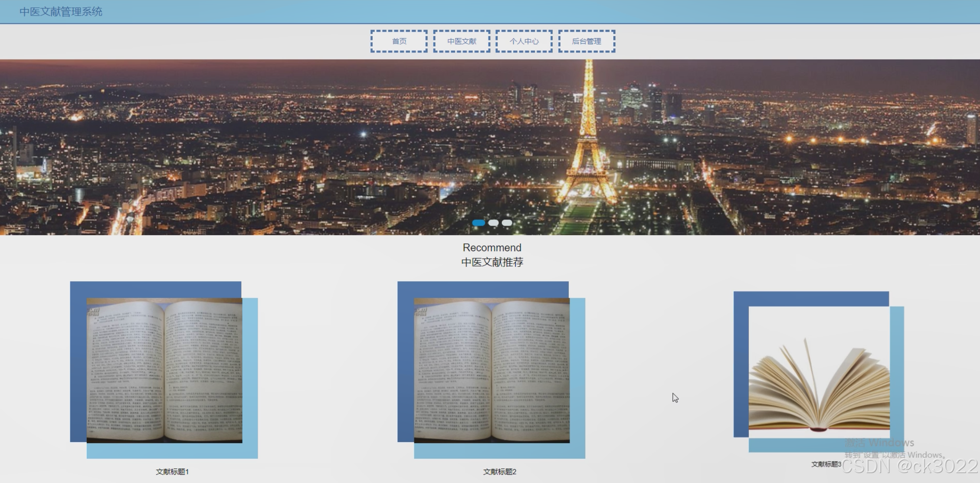The height and width of the screenshot is (483, 980).
Task: Open the 中医文献 navigation tab
Action: point(462,41)
